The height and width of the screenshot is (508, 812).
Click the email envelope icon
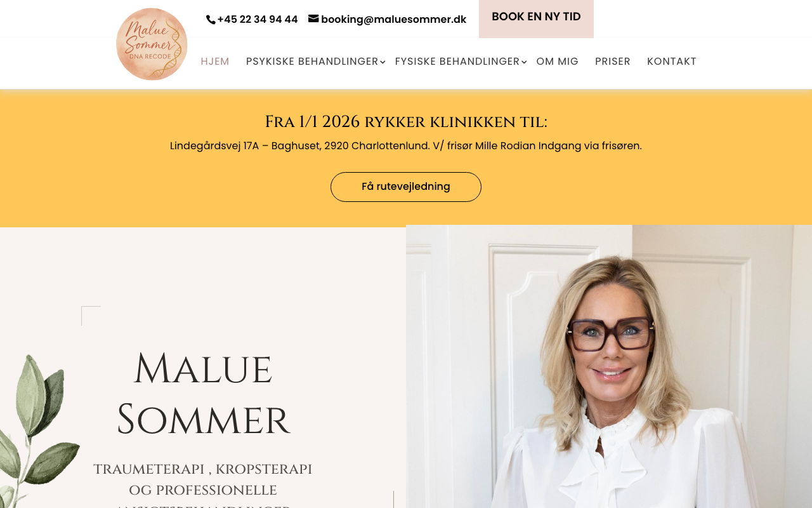coord(313,19)
